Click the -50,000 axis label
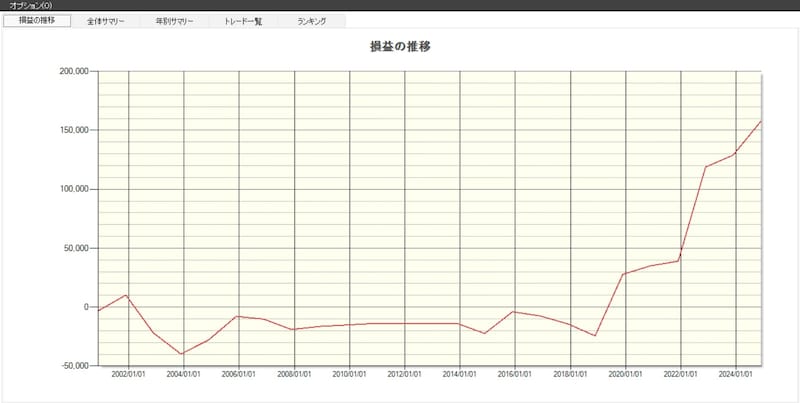Screen dimensions: 800x403 point(76,366)
